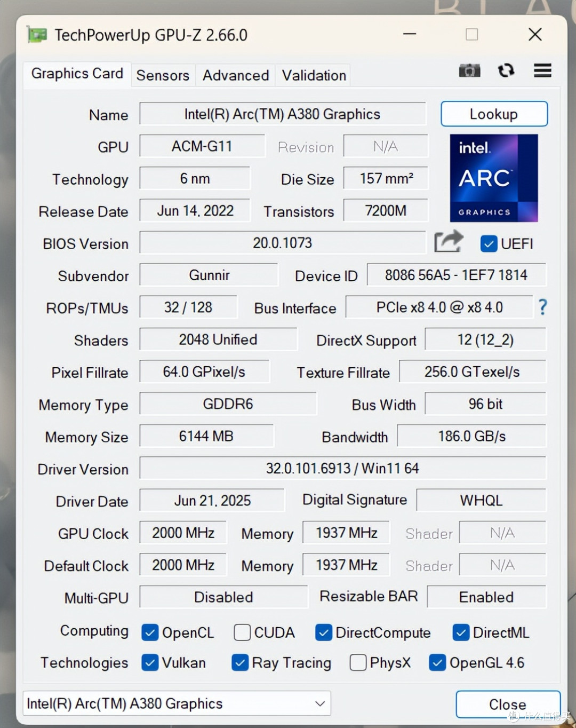Screen dimensions: 576x728
Task: Click the Resizable BAR field Enabled
Action: (486, 597)
